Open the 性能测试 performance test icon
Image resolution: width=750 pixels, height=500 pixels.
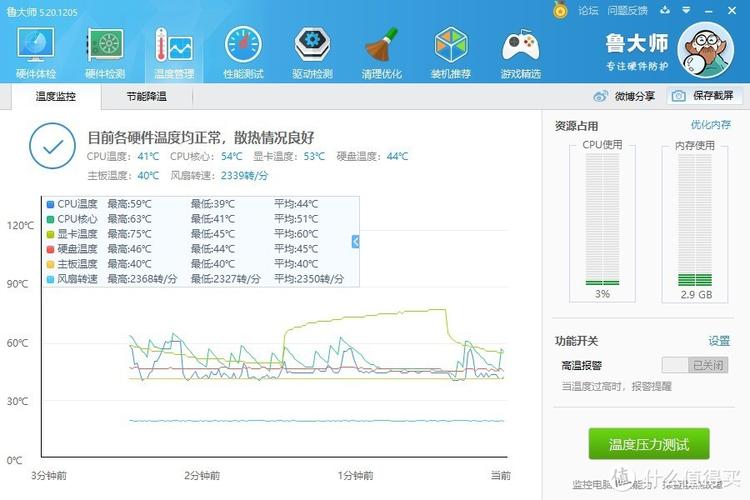243,48
